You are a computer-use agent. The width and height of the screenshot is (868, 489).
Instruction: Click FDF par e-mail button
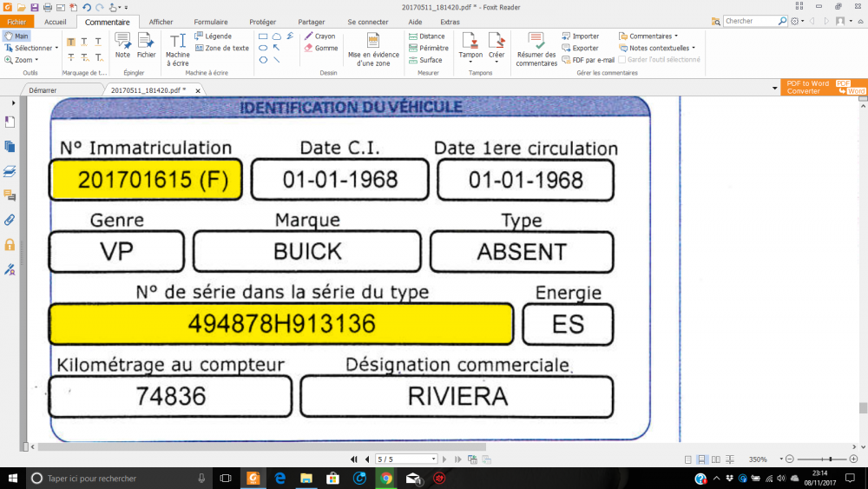(x=588, y=60)
